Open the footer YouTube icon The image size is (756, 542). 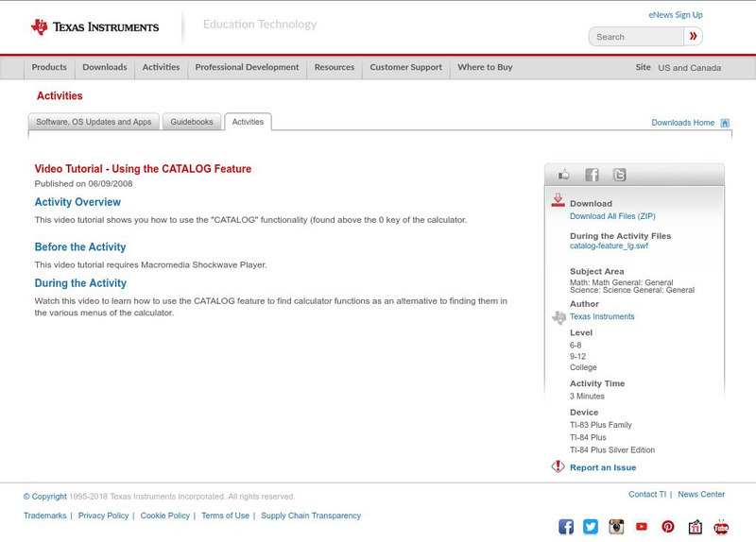coord(642,527)
